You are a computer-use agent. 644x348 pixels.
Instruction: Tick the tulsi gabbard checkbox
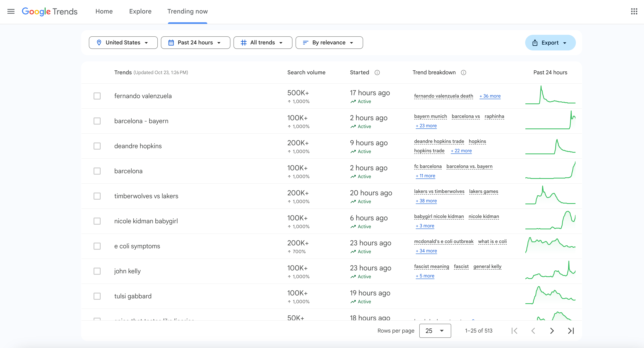[97, 296]
